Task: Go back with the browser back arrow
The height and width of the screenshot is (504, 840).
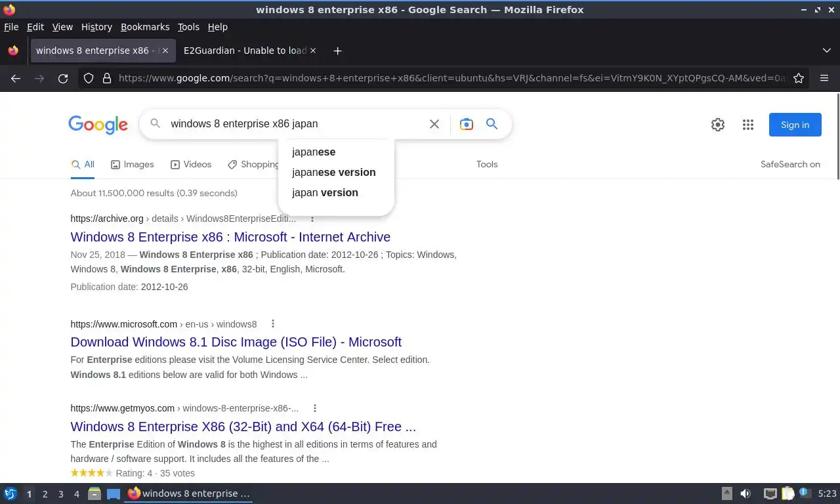Action: coord(16,78)
